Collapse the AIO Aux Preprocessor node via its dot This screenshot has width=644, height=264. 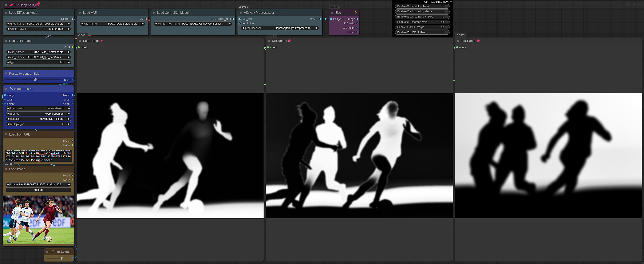tap(241, 13)
